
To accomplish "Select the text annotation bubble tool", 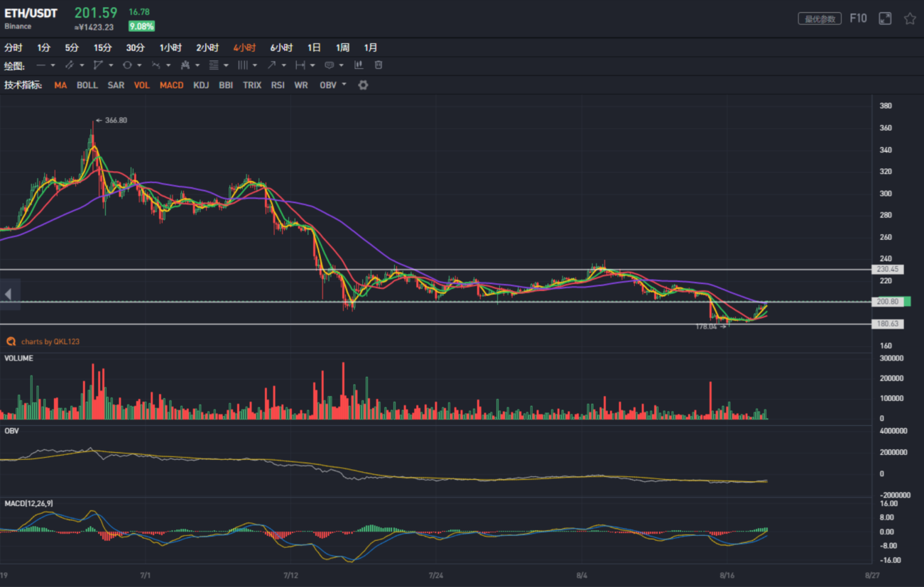I will tap(329, 65).
